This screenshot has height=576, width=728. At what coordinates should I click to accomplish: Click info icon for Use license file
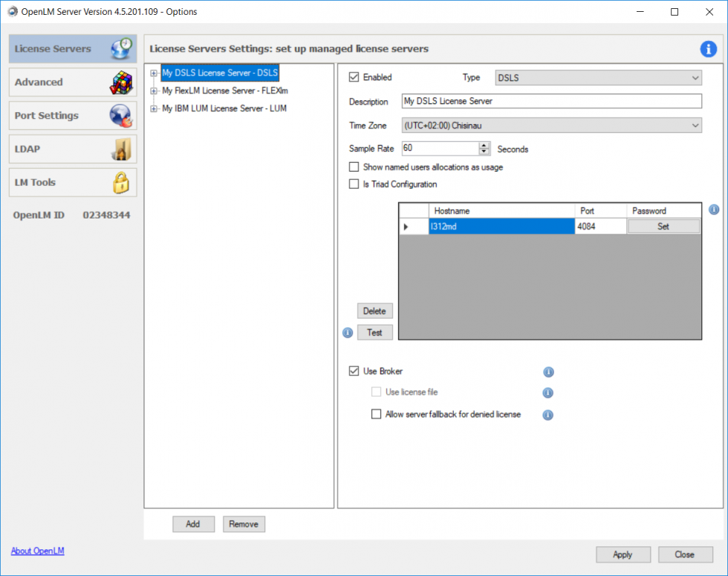click(x=548, y=392)
